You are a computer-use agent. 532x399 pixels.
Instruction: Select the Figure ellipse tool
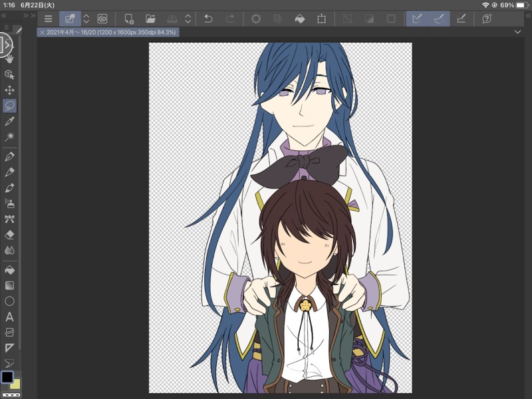9,301
